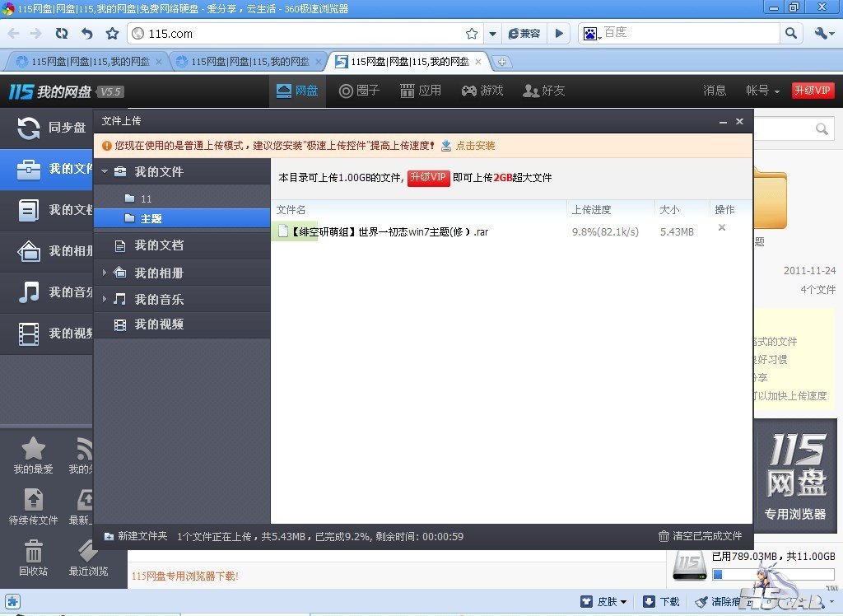
Task: Select the uploading .rar file row
Action: (x=510, y=232)
